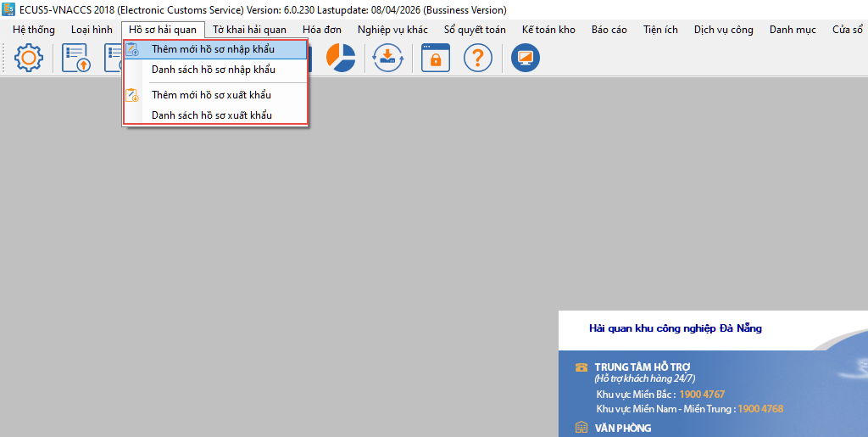The width and height of the screenshot is (868, 437).
Task: Select 'Thêm mới hồ sơ nhập khẩu'
Action: click(213, 49)
